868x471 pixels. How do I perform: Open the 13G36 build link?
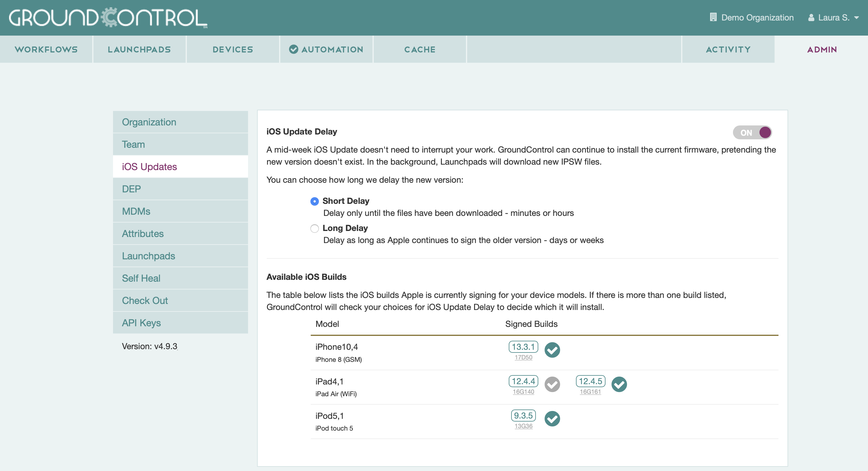tap(523, 426)
